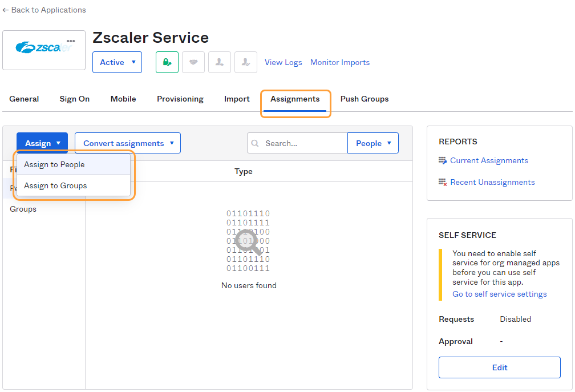Screen dimensions: 575x392
Task: Switch to the Push Groups tab
Action: pyautogui.click(x=365, y=99)
